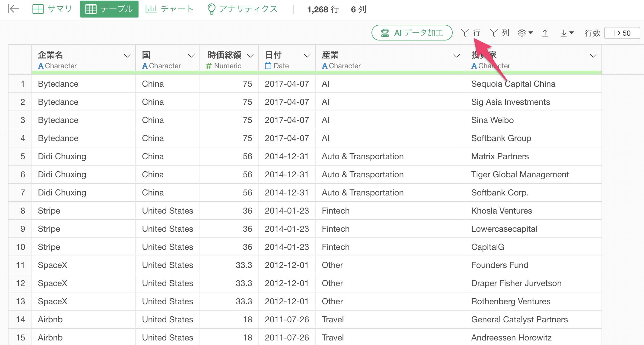Select Sig Asia Investments cell
This screenshot has width=644, height=345.
[x=533, y=102]
